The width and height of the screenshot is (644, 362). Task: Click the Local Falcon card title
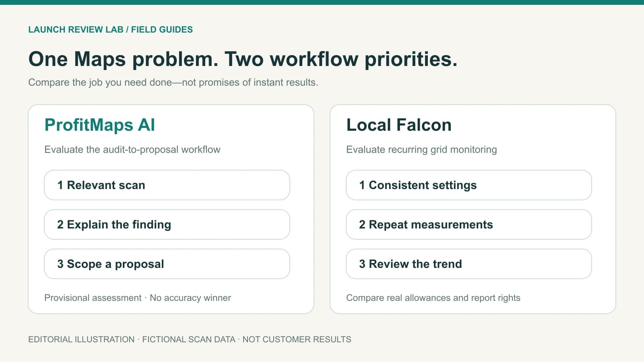399,125
